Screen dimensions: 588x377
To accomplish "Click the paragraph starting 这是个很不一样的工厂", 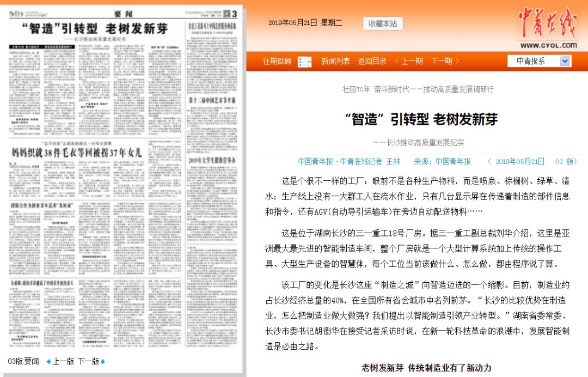I will point(418,197).
